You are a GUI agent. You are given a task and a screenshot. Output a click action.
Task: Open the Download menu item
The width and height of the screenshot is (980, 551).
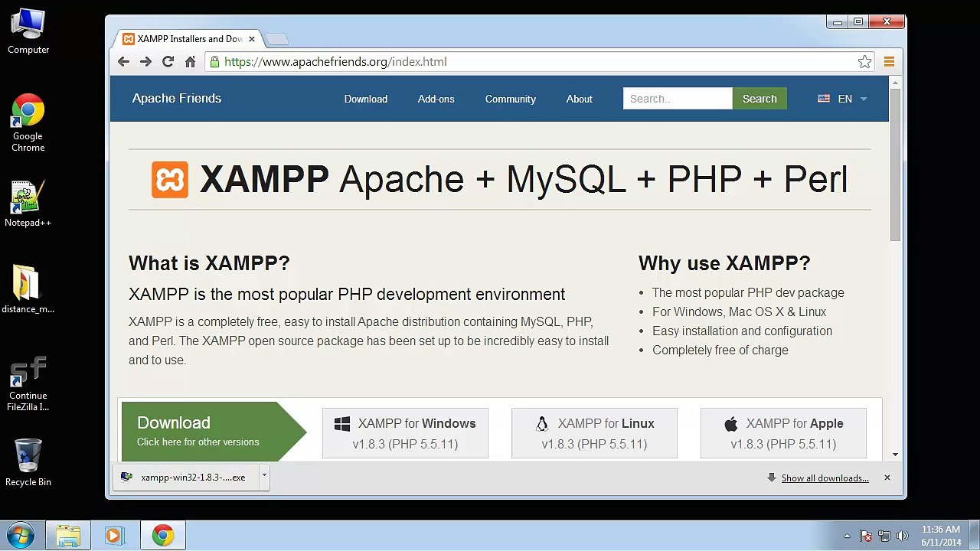point(366,99)
